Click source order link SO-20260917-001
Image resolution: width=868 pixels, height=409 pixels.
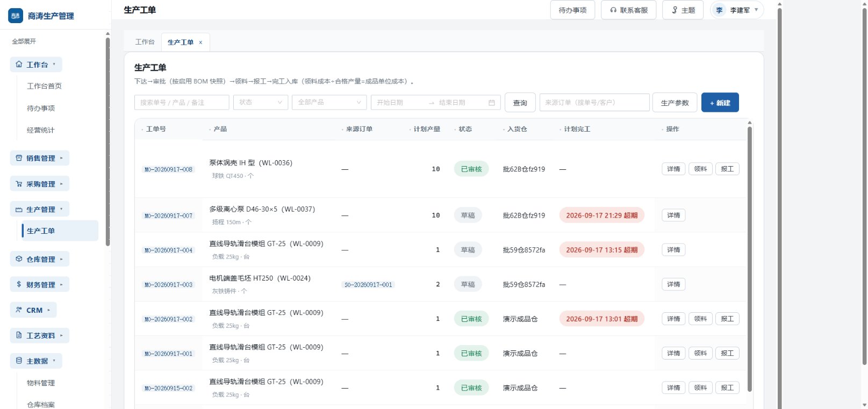point(368,285)
